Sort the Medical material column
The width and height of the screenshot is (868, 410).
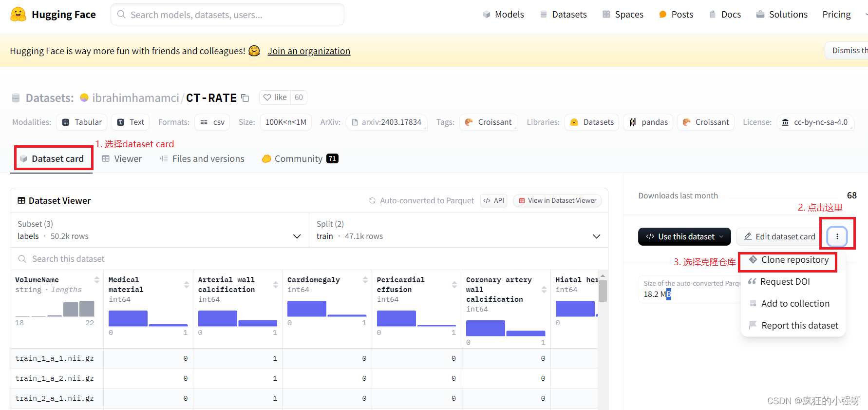tap(187, 285)
